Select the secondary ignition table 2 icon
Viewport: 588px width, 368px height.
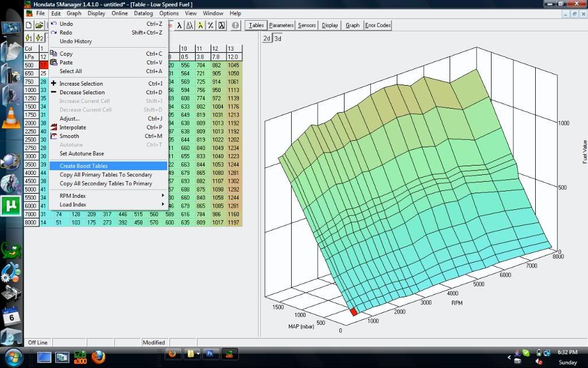(x=39, y=38)
